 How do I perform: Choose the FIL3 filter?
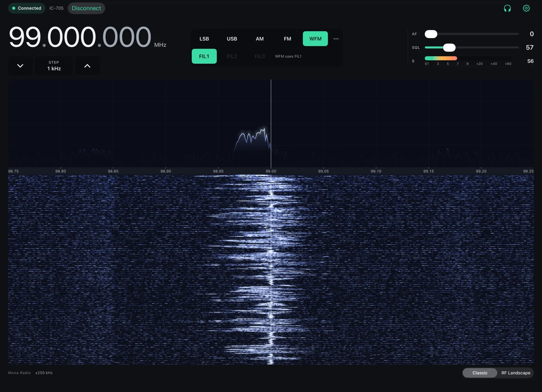[260, 56]
